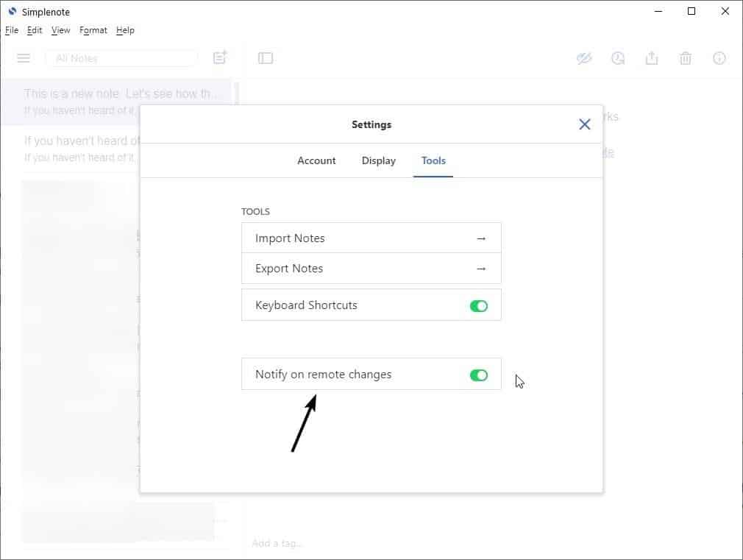
Task: Switch to the Account settings tab
Action: (316, 160)
